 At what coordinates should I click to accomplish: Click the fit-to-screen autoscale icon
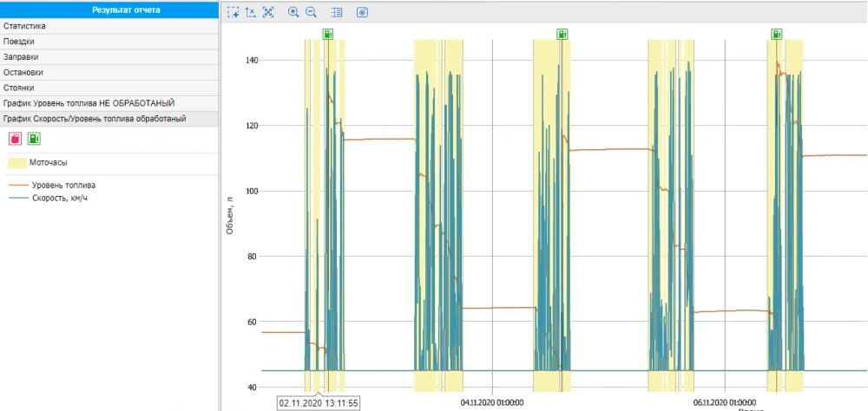coord(268,12)
